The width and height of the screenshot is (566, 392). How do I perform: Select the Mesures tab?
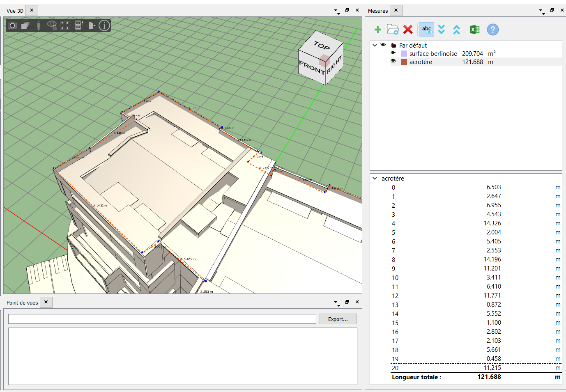[378, 11]
